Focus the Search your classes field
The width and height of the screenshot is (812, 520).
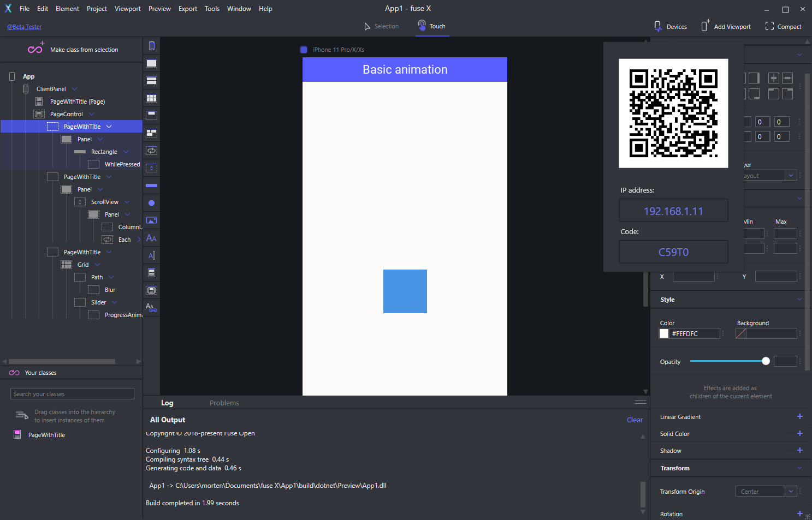click(x=72, y=394)
